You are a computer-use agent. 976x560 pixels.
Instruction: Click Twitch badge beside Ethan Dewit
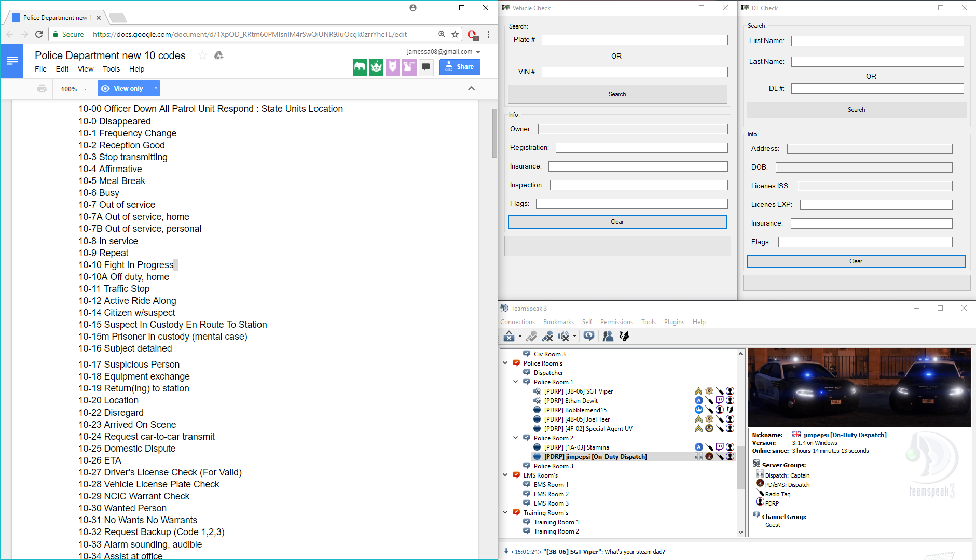tap(719, 400)
